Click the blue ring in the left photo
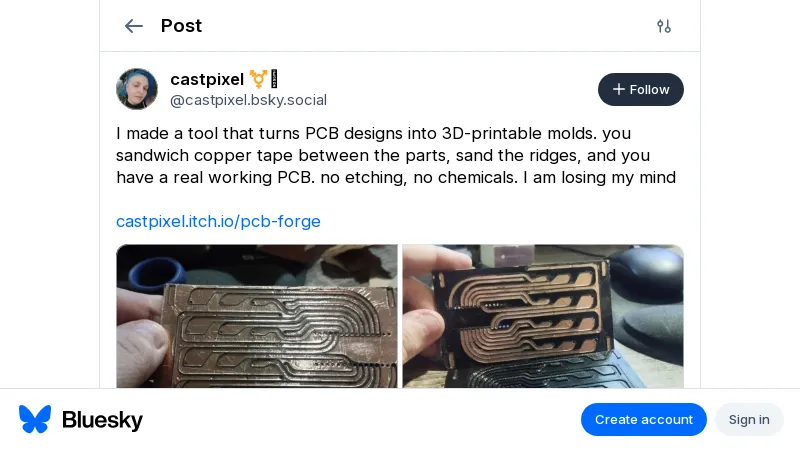Screen dimensions: 800x450 pyautogui.click(x=157, y=270)
